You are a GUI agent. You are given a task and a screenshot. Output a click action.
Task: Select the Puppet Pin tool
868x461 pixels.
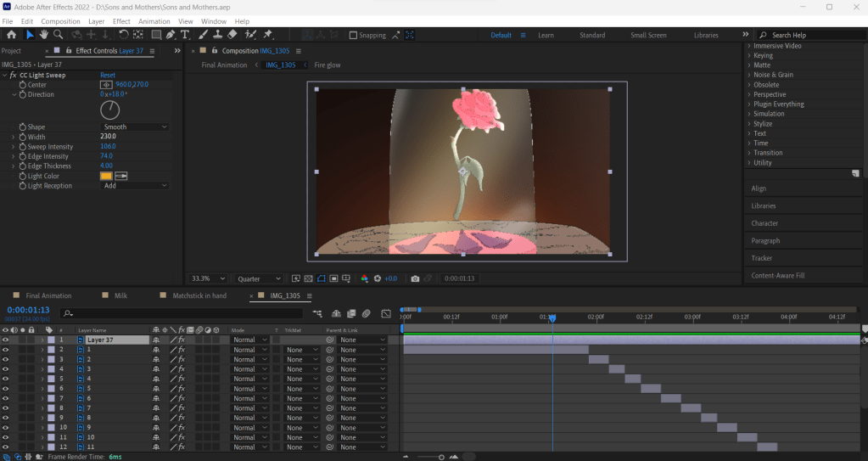(268, 35)
